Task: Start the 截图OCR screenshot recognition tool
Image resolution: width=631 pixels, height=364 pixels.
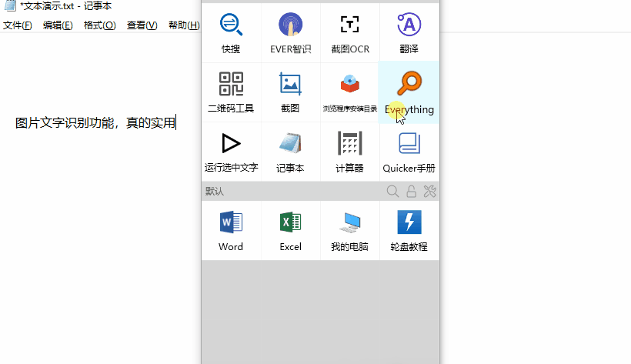Action: pyautogui.click(x=349, y=33)
